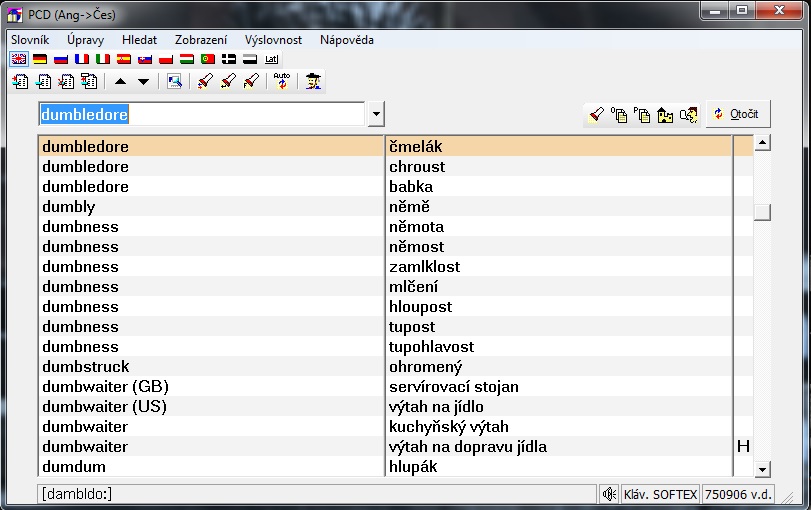Select the Lat (Latin) dictionary button
The height and width of the screenshot is (510, 811).
coord(271,59)
